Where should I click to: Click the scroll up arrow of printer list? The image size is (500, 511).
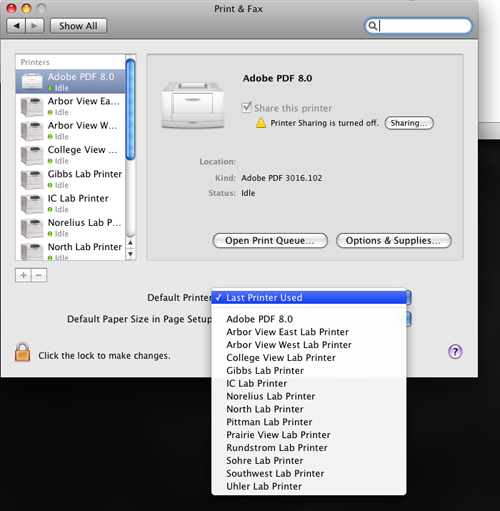coord(131,243)
